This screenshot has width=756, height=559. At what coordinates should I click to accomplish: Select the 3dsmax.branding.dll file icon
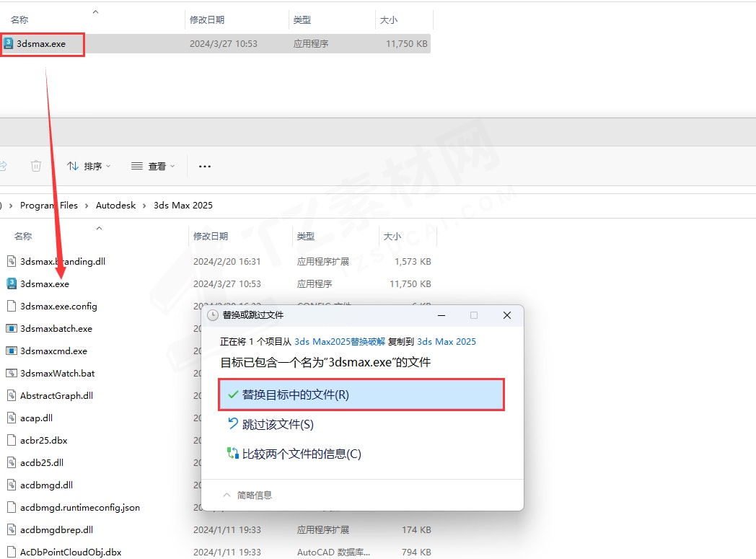12,262
